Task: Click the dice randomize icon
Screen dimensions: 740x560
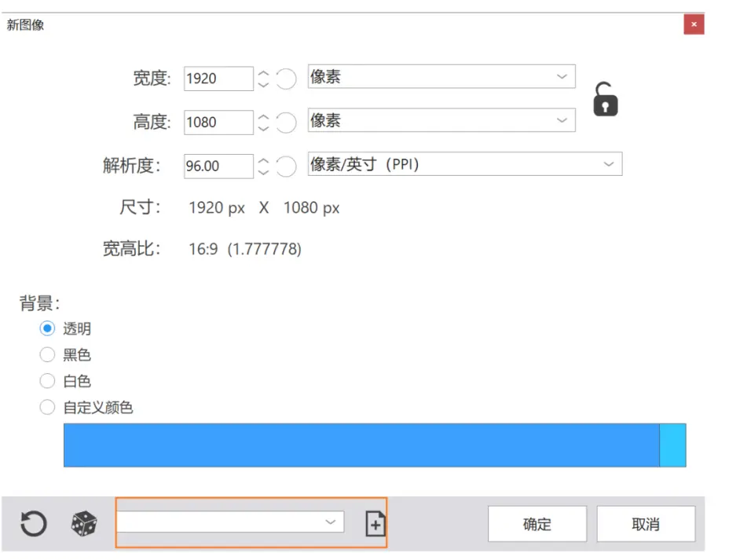Action: coord(84,523)
